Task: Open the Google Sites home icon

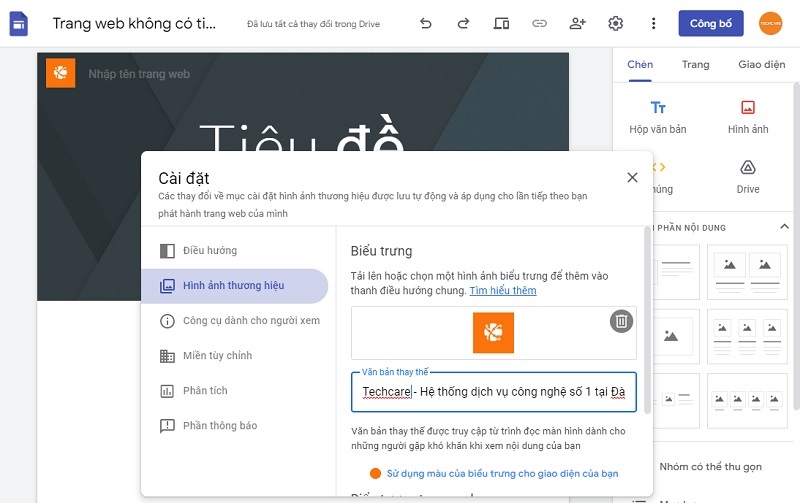Action: (x=18, y=23)
